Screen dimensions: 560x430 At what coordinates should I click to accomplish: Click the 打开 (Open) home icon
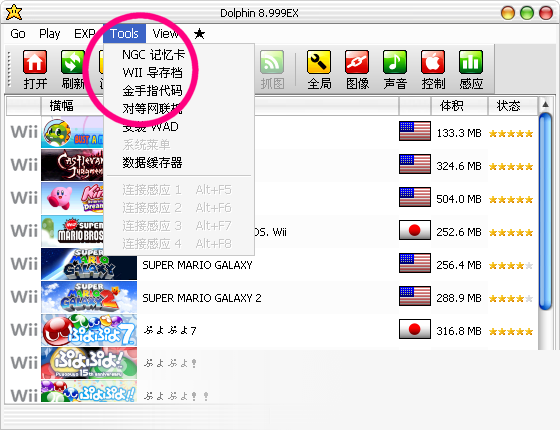coord(35,62)
